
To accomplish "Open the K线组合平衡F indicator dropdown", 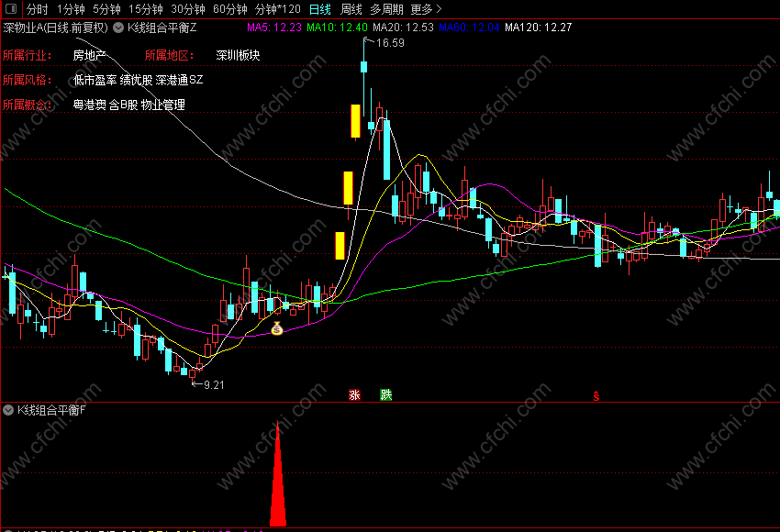I will 8,410.
